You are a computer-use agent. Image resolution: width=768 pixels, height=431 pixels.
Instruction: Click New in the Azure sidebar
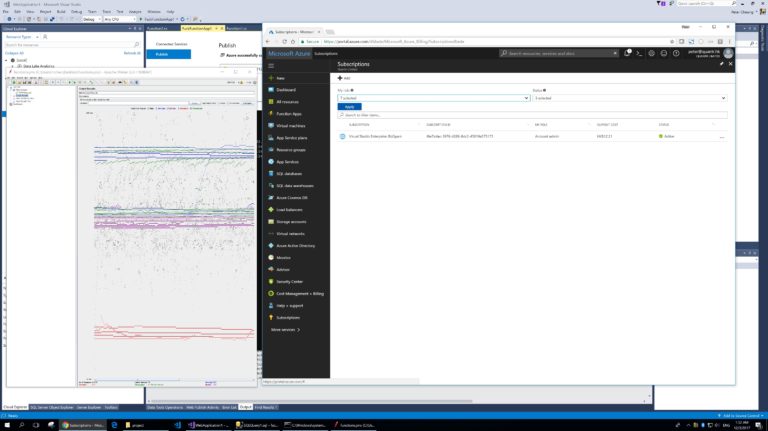click(x=280, y=78)
